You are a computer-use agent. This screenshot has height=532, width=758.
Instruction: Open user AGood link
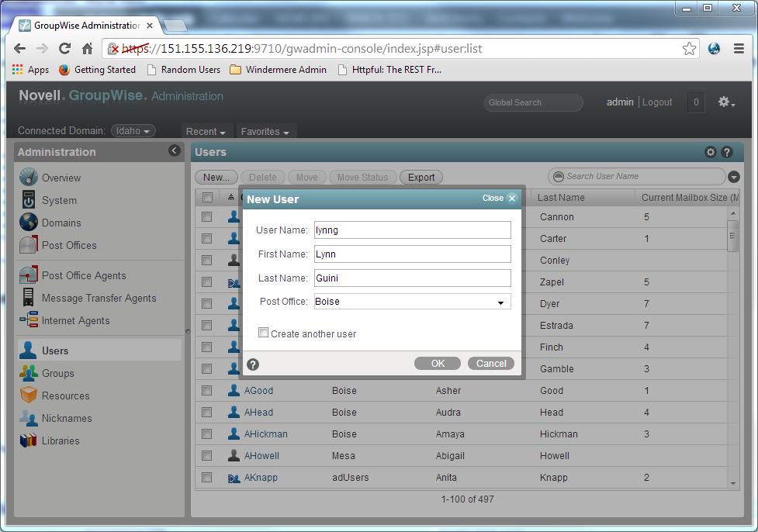(258, 390)
